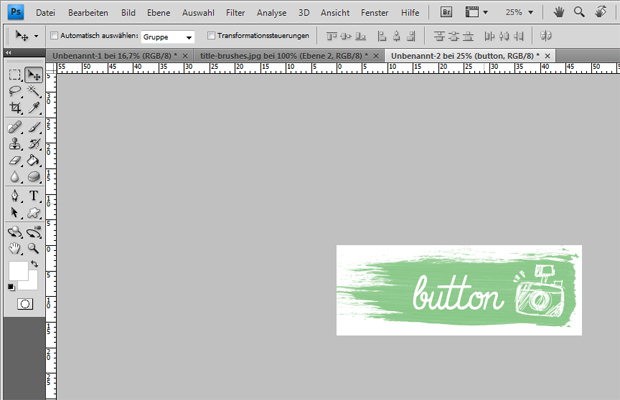
Task: Select the Rectangular Marquee tool
Action: click(x=15, y=75)
